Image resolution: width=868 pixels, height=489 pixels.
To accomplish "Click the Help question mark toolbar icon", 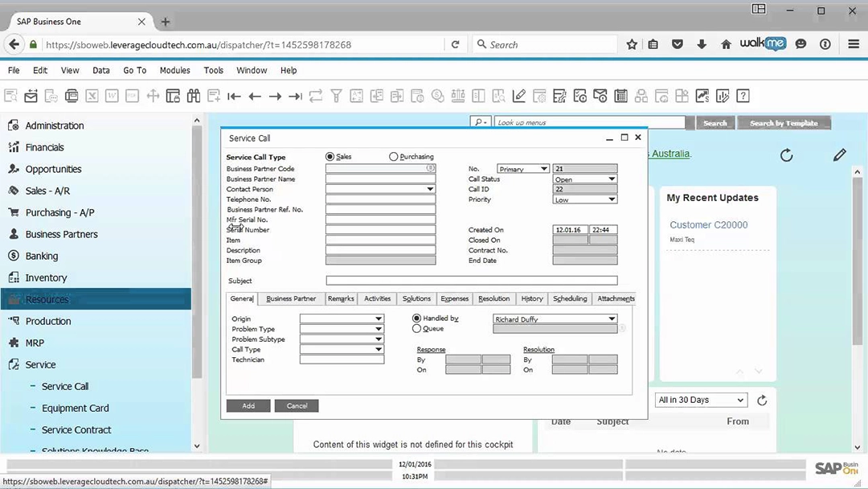I will [x=743, y=95].
